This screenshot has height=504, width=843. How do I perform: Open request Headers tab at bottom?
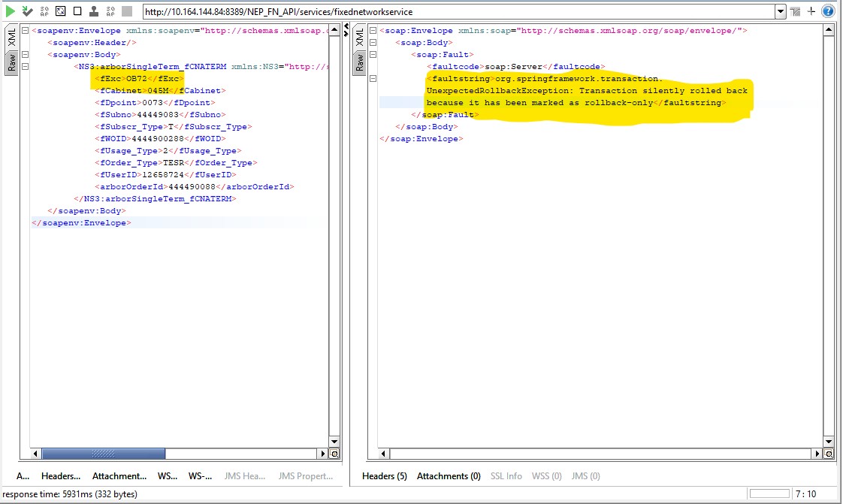(x=61, y=476)
